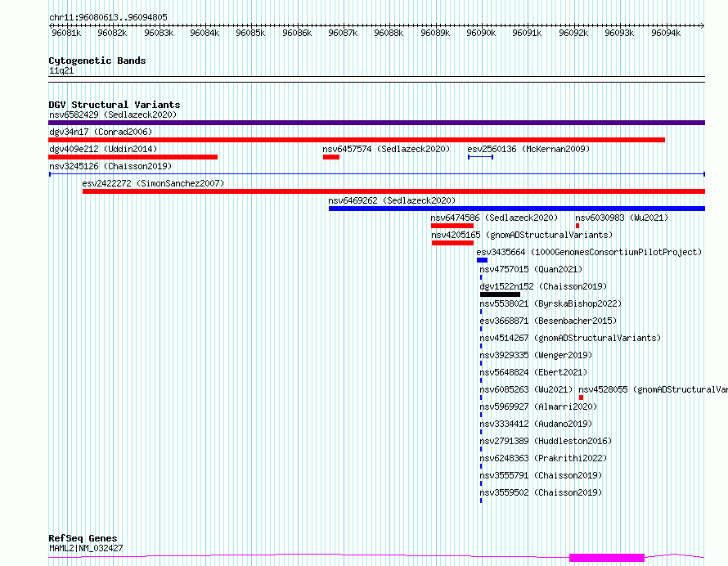The height and width of the screenshot is (566, 728).
Task: Click the Cytogenetic Bands track title
Action: click(97, 61)
